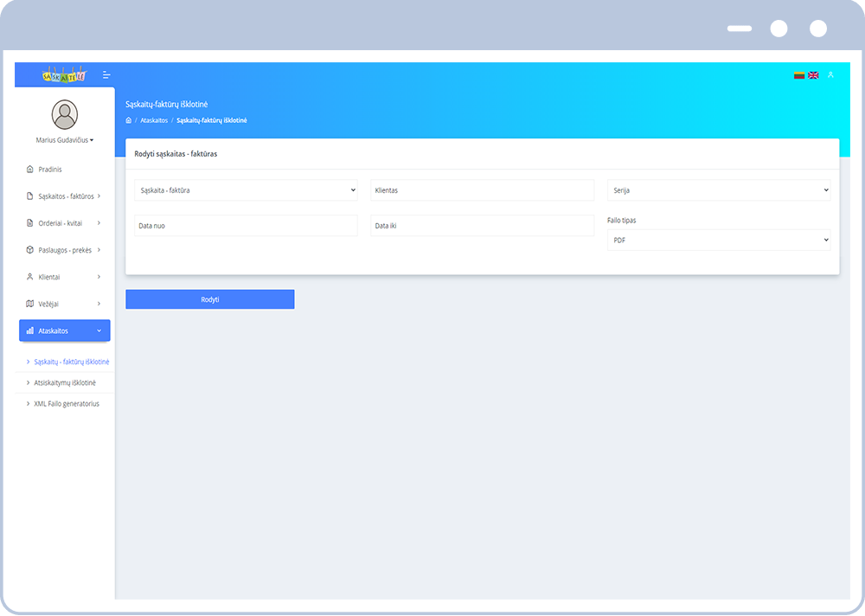Expand the Orderiai - kvitai submenu chevron
The width and height of the screenshot is (865, 616).
point(99,223)
